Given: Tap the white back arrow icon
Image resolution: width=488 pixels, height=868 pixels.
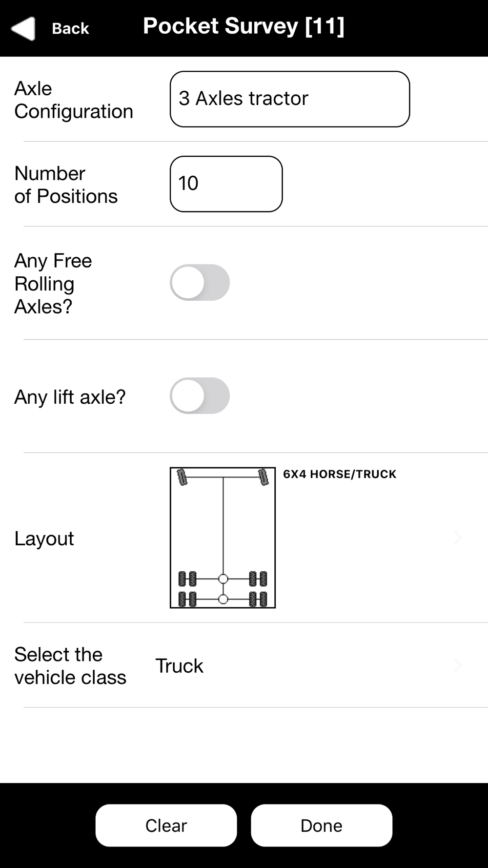Looking at the screenshot, I should pos(23,28).
